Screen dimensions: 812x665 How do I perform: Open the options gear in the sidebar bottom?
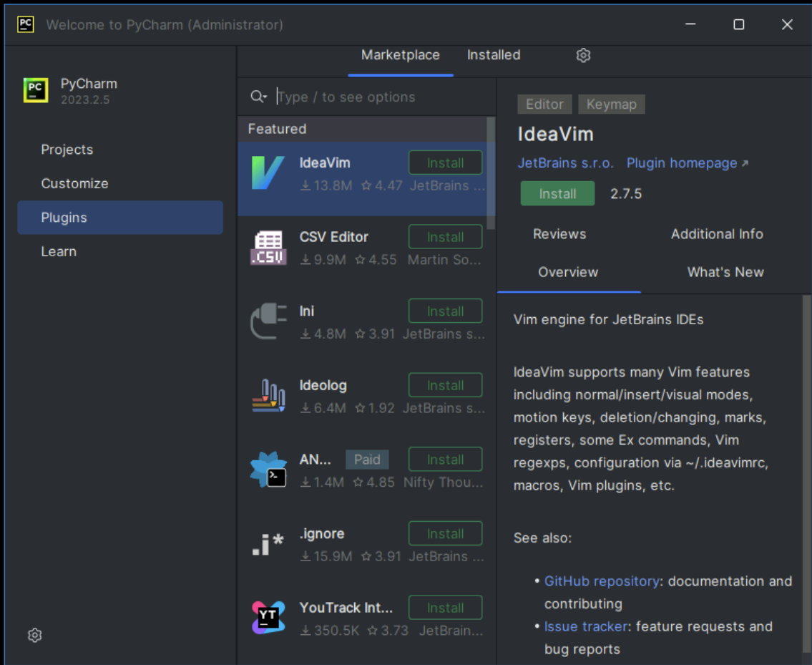pyautogui.click(x=34, y=635)
